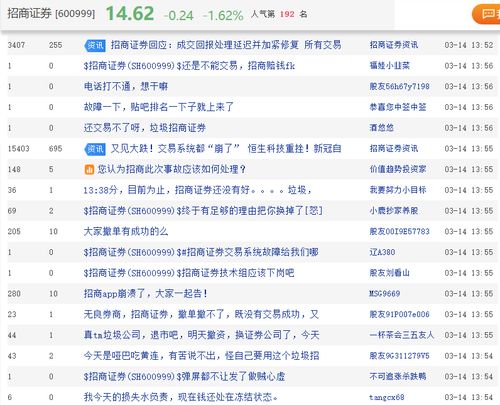The height and width of the screenshot is (405, 500).
Task: Click the 14.62 stock price
Action: (130, 14)
